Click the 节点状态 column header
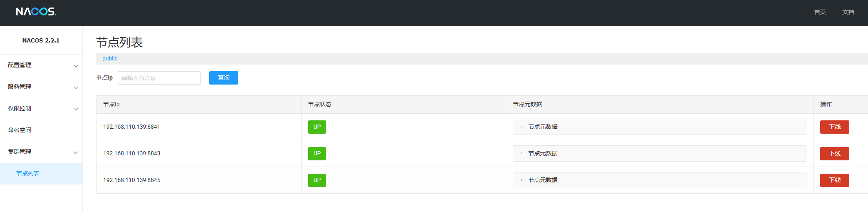The height and width of the screenshot is (212, 868). [319, 105]
